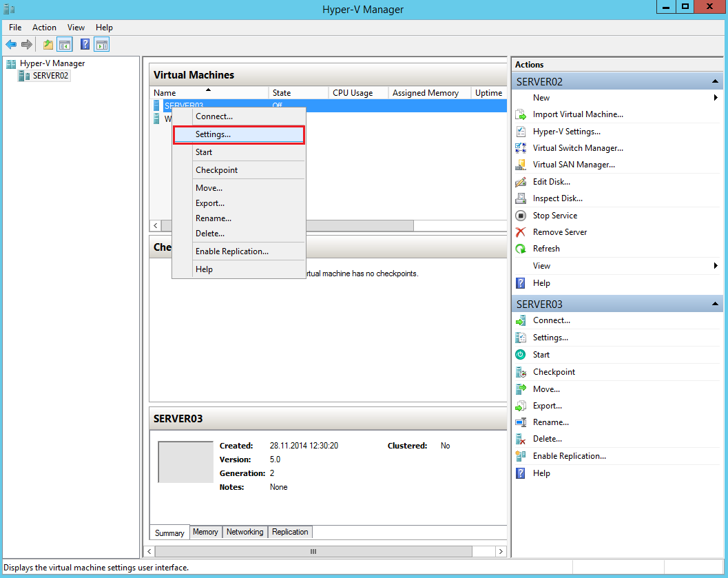Viewport: 728px width, 578px height.
Task: Select Start in the context menu
Action: [x=239, y=152]
